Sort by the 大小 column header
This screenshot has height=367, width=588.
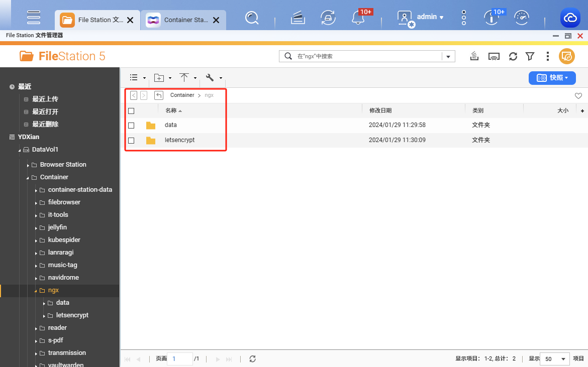(562, 110)
